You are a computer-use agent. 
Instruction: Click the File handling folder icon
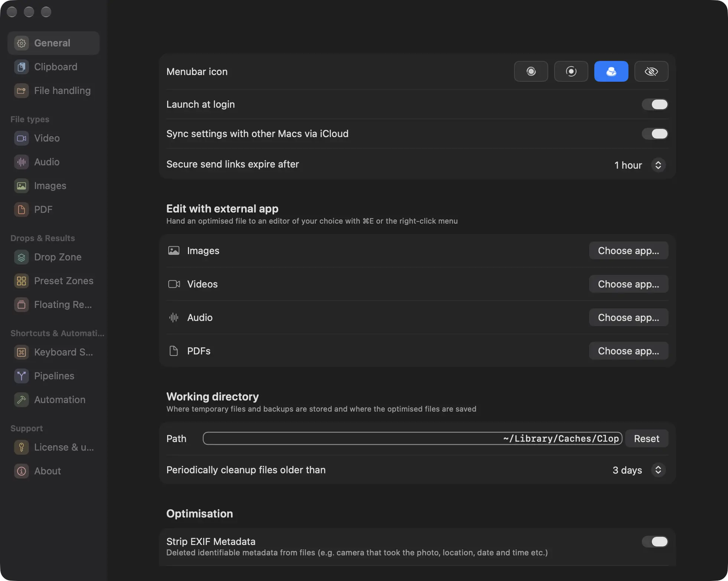point(22,91)
